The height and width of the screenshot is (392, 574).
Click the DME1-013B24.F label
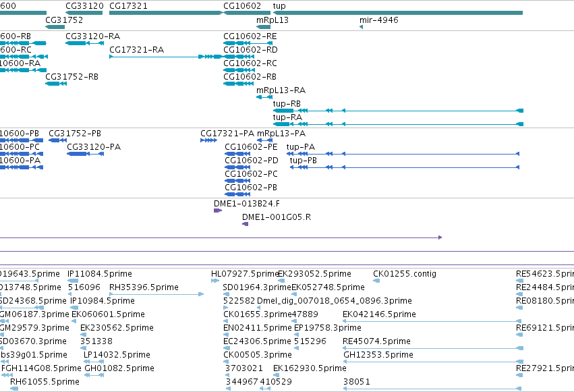247,204
